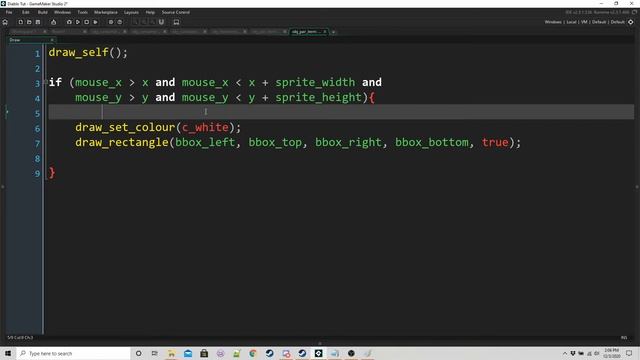640x360 pixels.
Task: Click the c_white constant
Action: tap(205, 127)
